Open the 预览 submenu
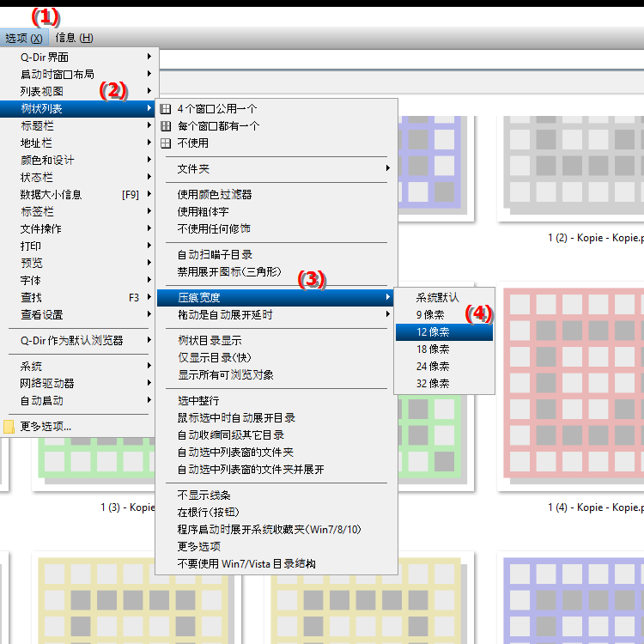The image size is (644, 644). click(x=77, y=264)
